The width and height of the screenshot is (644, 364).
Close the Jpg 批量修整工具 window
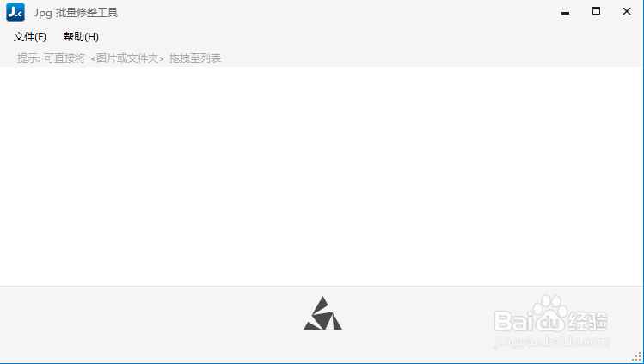[626, 11]
